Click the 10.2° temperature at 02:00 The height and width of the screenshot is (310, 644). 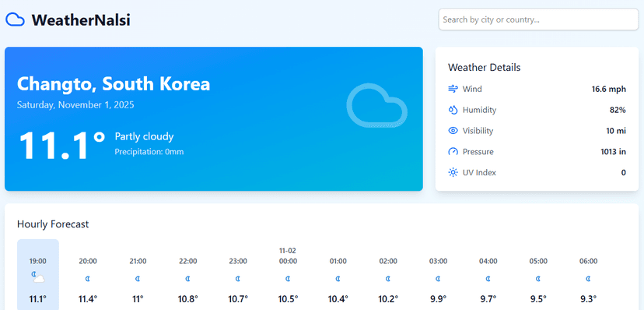[388, 299]
